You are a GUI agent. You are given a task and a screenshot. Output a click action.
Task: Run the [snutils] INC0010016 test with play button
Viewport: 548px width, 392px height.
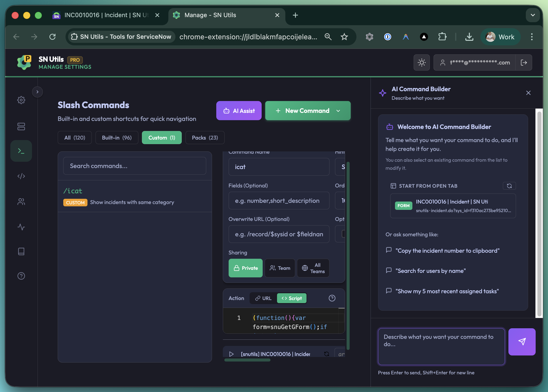tap(231, 354)
